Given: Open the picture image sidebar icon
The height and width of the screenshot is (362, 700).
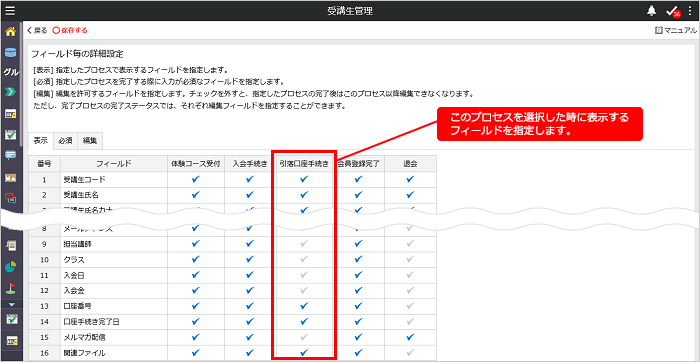Looking at the screenshot, I should [10, 177].
